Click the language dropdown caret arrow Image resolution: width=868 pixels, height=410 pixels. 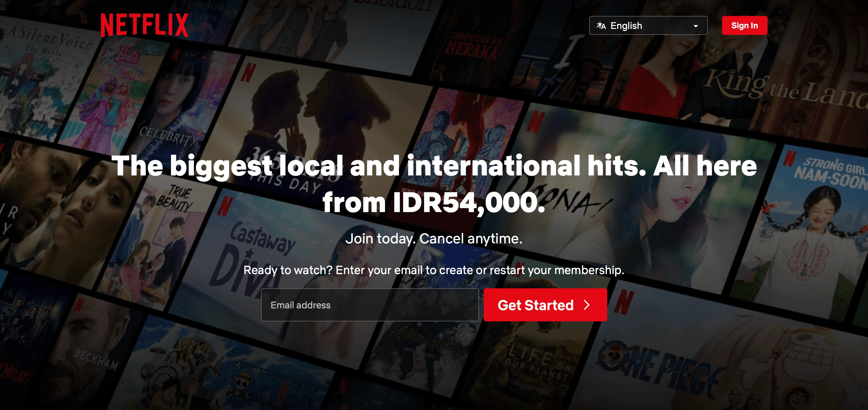click(696, 26)
